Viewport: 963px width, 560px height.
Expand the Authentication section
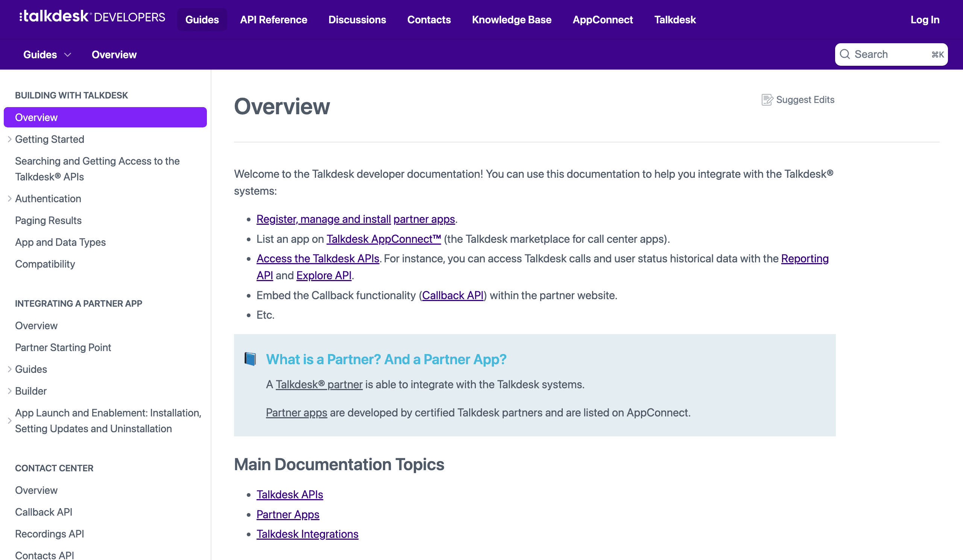click(x=9, y=198)
